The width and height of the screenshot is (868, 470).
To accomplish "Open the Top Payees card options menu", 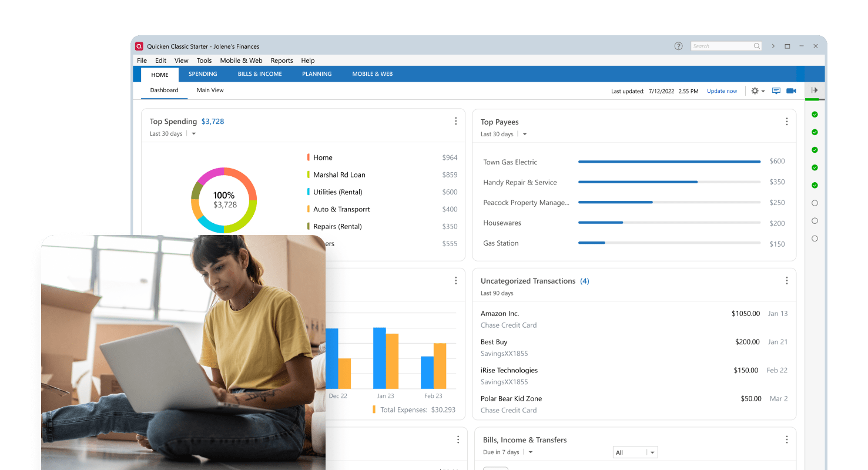I will pyautogui.click(x=787, y=121).
